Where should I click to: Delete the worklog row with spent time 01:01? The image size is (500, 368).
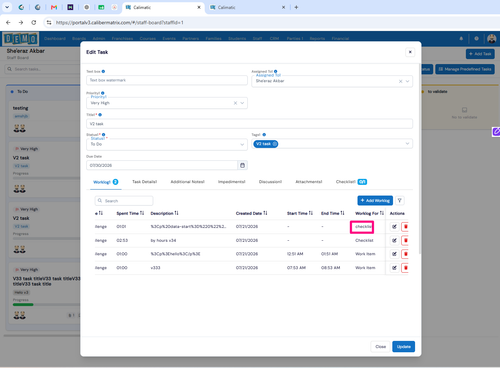[405, 227]
